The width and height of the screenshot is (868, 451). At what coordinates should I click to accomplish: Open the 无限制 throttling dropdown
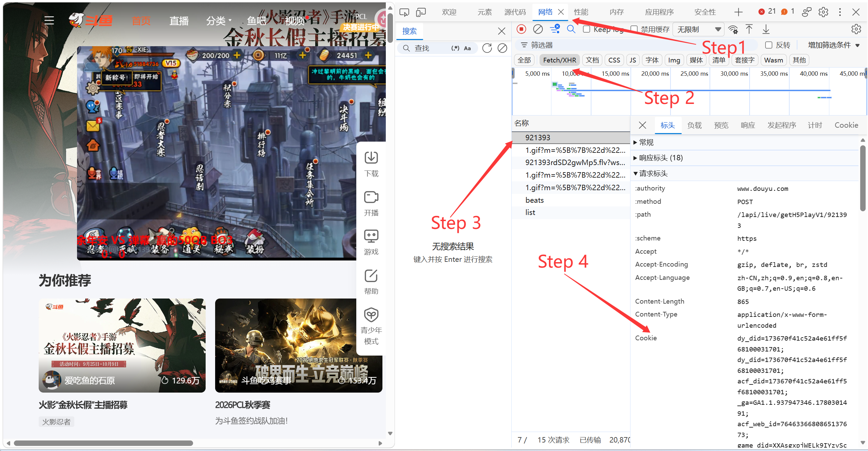pyautogui.click(x=698, y=30)
